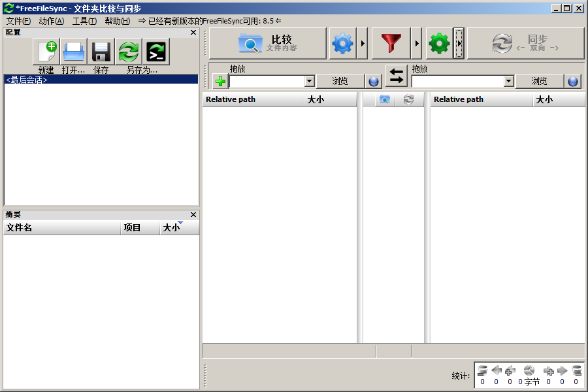
Task: Start comparison with the 比较 button
Action: coord(268,43)
